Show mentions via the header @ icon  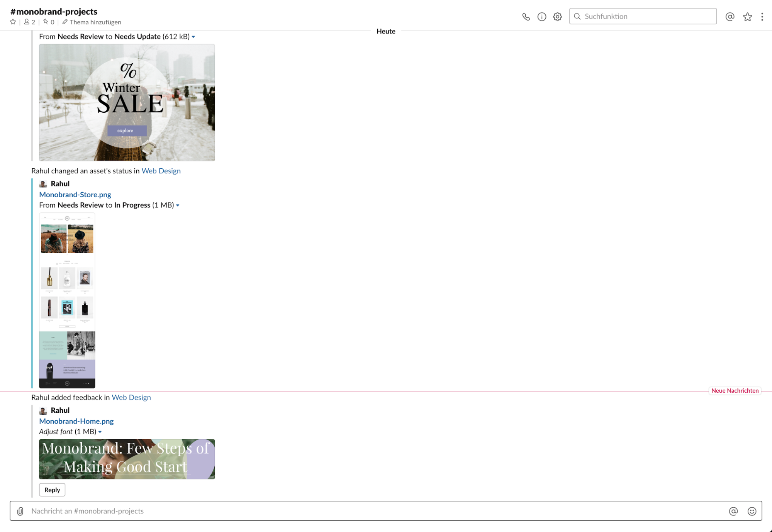click(x=730, y=17)
